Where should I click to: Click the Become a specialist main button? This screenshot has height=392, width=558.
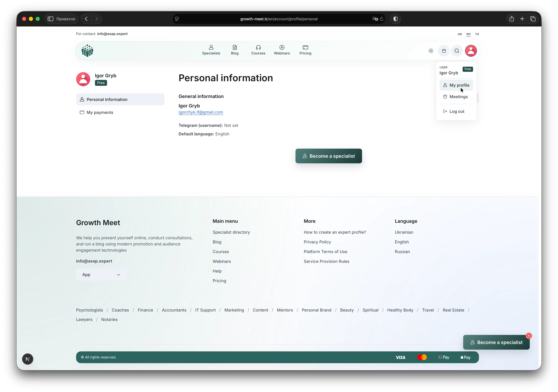point(329,156)
